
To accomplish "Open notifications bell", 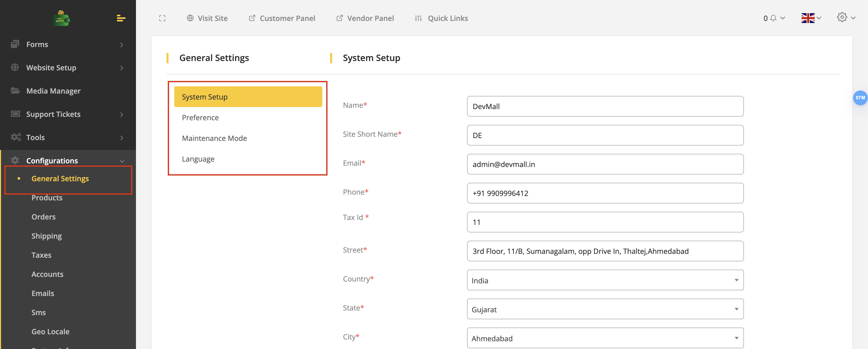I will (773, 18).
